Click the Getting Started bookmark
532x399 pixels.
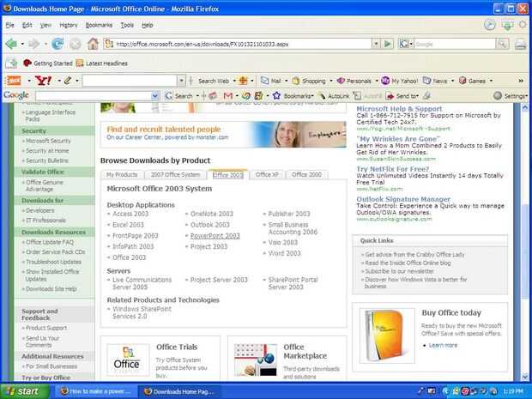click(48, 63)
